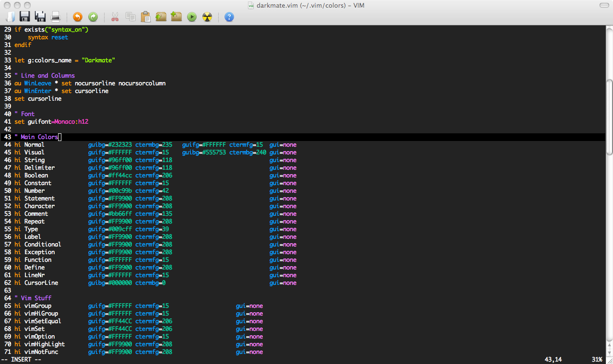Run script with green play button
Viewport: 613px width, 364px height.
pyautogui.click(x=192, y=17)
